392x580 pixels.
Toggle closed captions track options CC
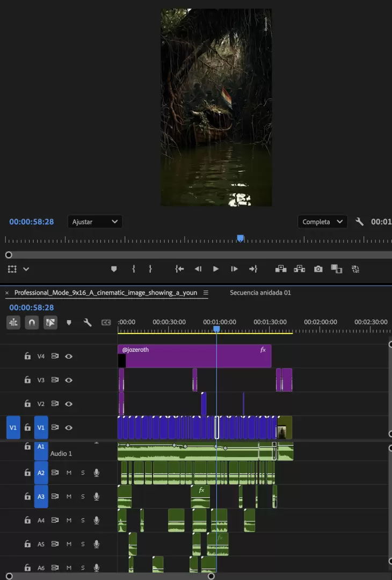(106, 323)
